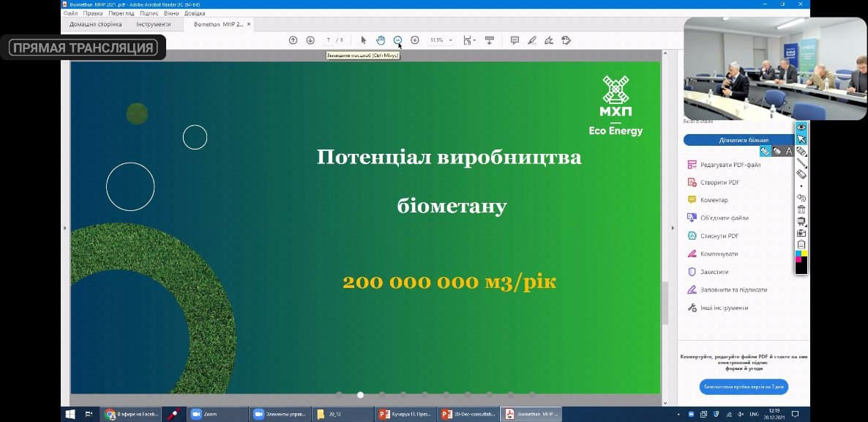Switch to 20-Dec-consultation PowerPoint on taskbar
Viewport: 868px width, 422px height.
point(469,414)
